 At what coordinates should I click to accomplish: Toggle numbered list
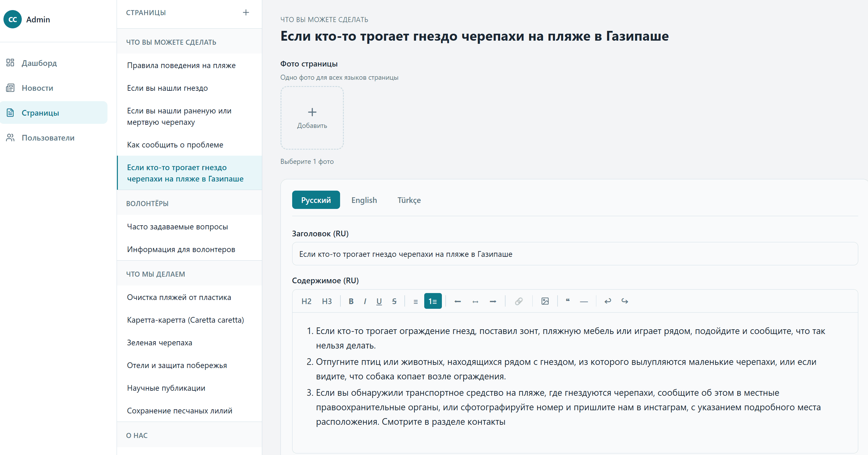(x=433, y=301)
